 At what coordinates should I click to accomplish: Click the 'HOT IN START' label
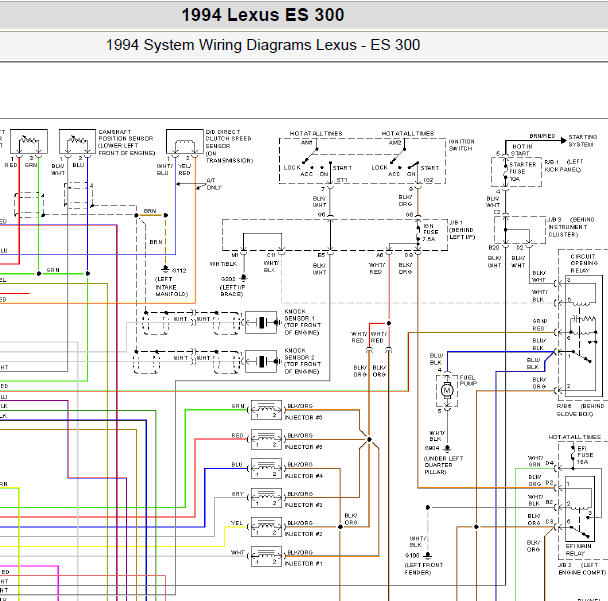tap(522, 150)
